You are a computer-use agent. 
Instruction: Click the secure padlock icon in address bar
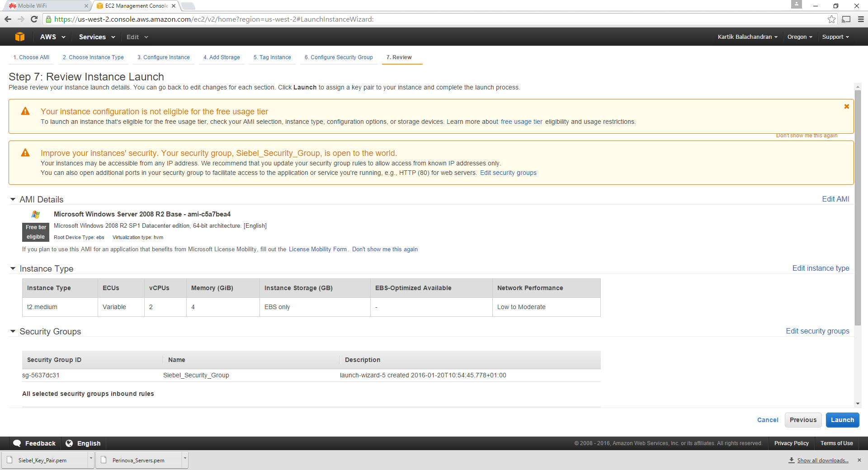tap(49, 19)
